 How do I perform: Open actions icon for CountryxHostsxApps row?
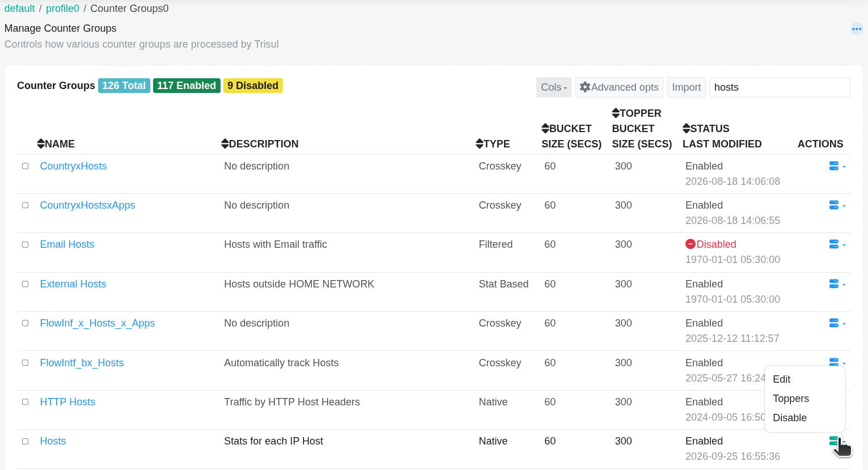click(x=837, y=205)
